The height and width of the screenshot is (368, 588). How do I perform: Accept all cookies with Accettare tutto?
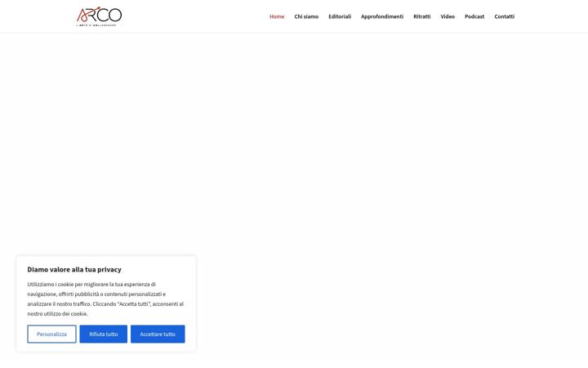point(158,334)
